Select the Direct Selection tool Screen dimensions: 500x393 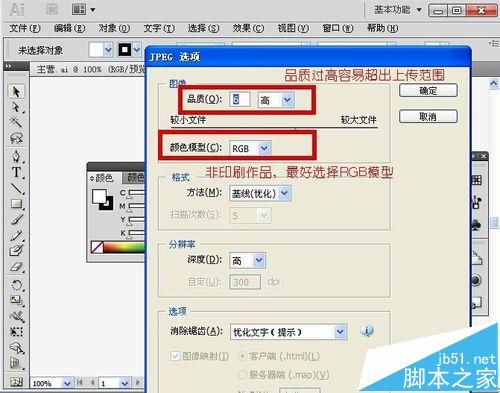[x=16, y=107]
